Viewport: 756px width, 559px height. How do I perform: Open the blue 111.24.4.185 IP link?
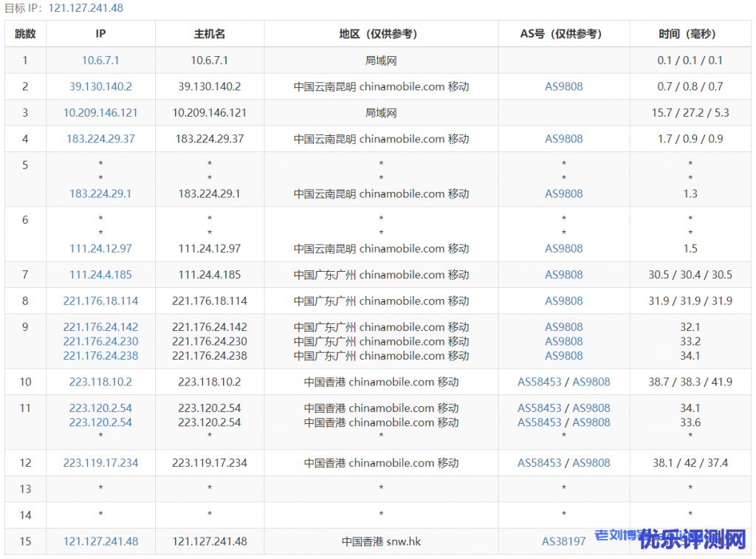pyautogui.click(x=100, y=275)
